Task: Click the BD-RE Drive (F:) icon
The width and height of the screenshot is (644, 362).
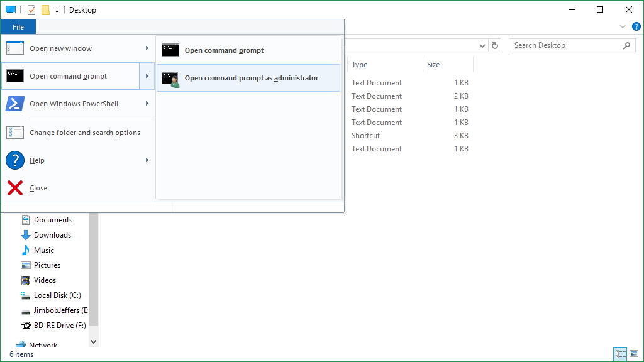Action: click(25, 326)
